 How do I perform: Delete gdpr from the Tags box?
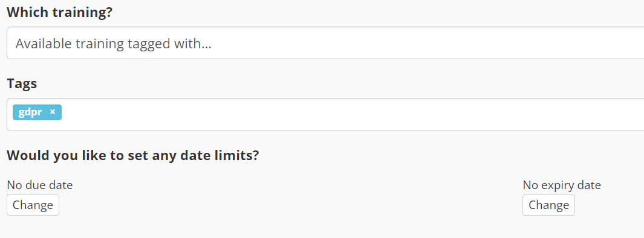coord(52,112)
